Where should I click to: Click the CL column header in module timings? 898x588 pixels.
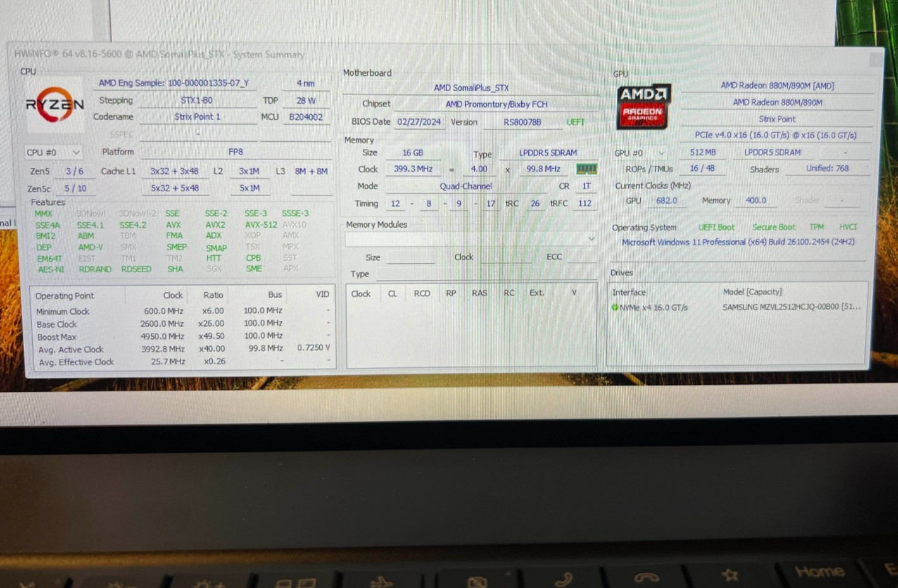(x=393, y=294)
